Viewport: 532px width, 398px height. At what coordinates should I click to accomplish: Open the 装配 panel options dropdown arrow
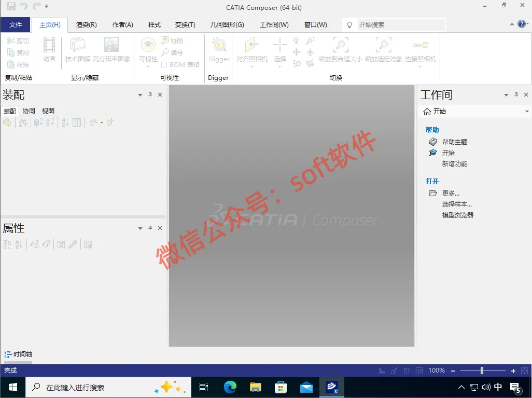point(140,95)
